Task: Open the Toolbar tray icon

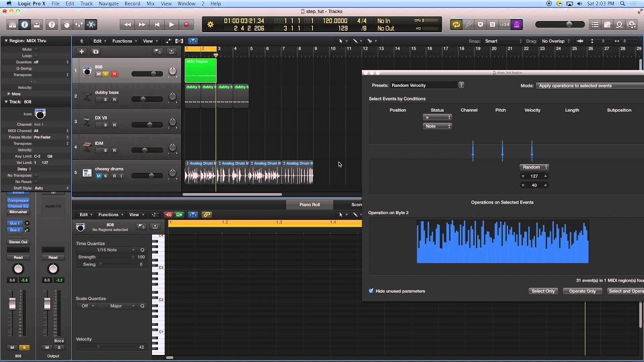Action: click(x=37, y=25)
